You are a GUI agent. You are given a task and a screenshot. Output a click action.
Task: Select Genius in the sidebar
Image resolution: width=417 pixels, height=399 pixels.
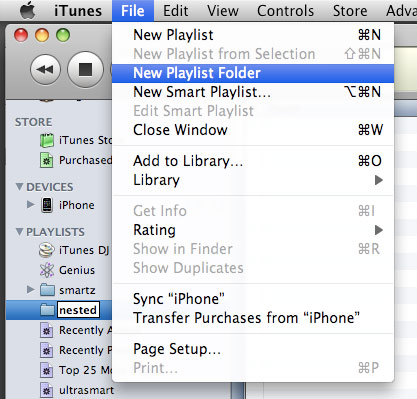click(59, 270)
